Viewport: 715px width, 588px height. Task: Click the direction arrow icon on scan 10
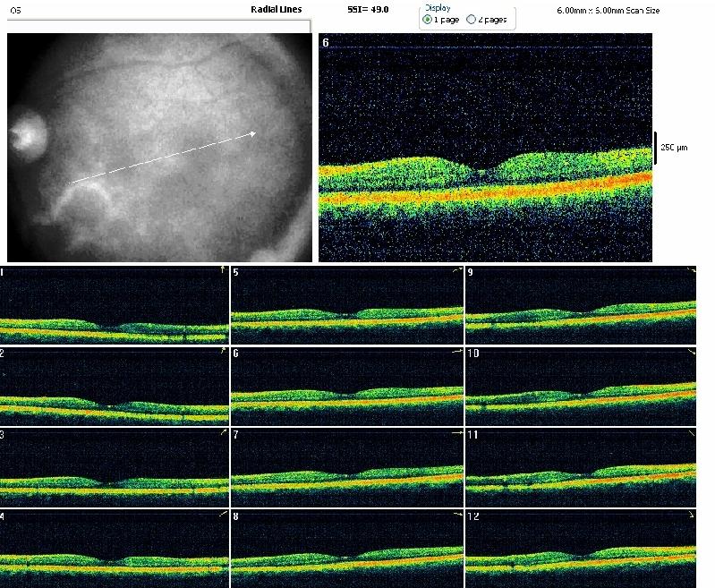(x=690, y=354)
